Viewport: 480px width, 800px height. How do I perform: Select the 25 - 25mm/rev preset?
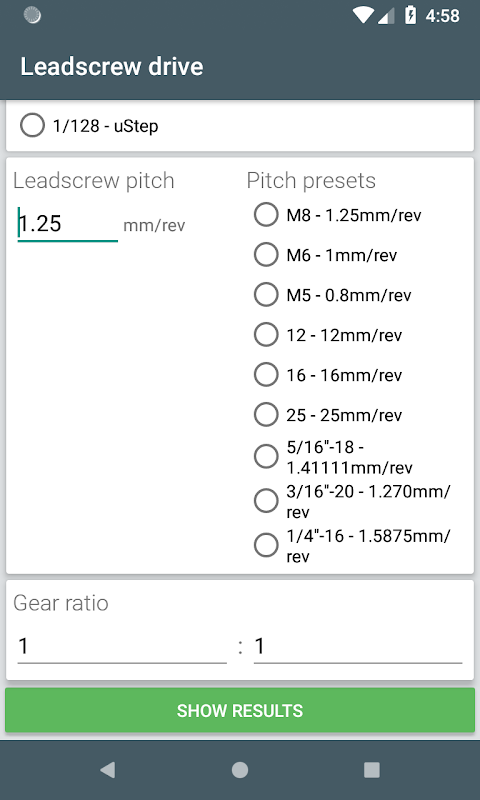(x=328, y=414)
